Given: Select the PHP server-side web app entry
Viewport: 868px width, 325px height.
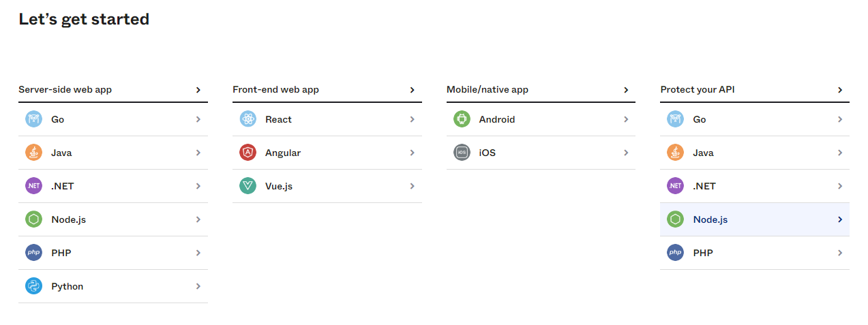Looking at the screenshot, I should pos(113,253).
